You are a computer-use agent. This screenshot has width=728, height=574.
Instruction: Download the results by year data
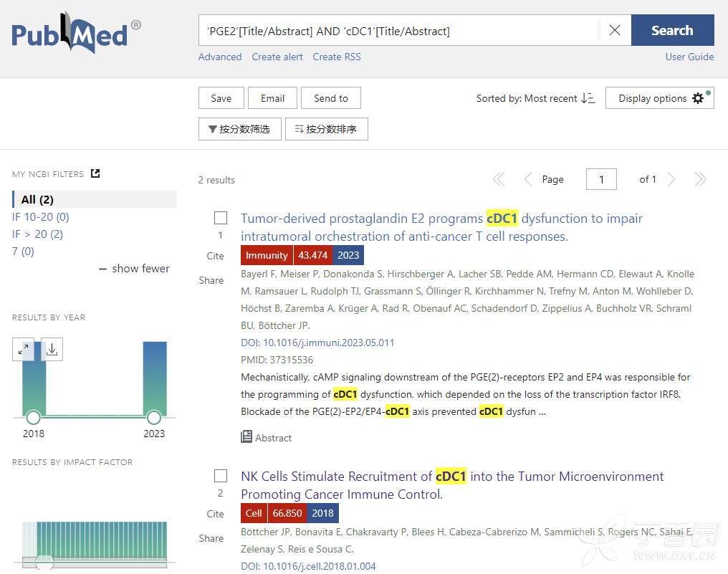[x=52, y=350]
